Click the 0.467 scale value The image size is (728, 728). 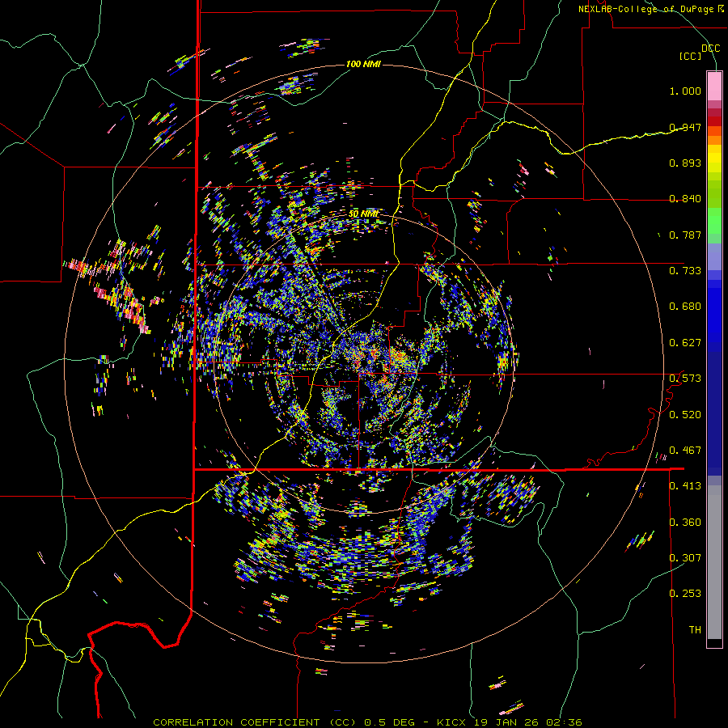tap(685, 450)
